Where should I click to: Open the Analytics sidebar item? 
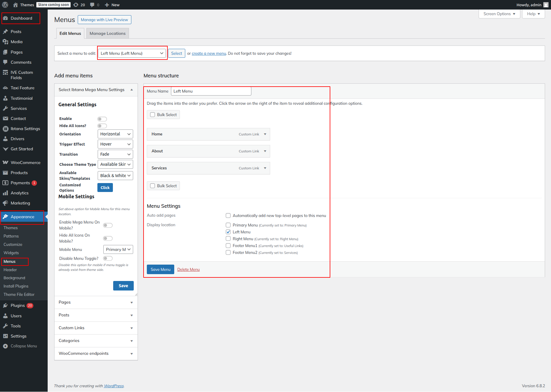tap(19, 193)
